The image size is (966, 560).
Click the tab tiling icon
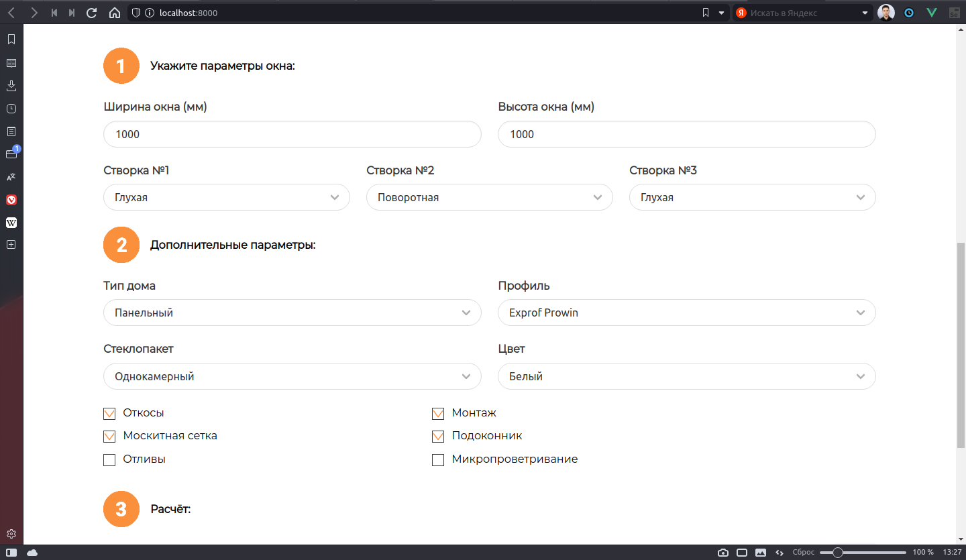click(x=742, y=553)
